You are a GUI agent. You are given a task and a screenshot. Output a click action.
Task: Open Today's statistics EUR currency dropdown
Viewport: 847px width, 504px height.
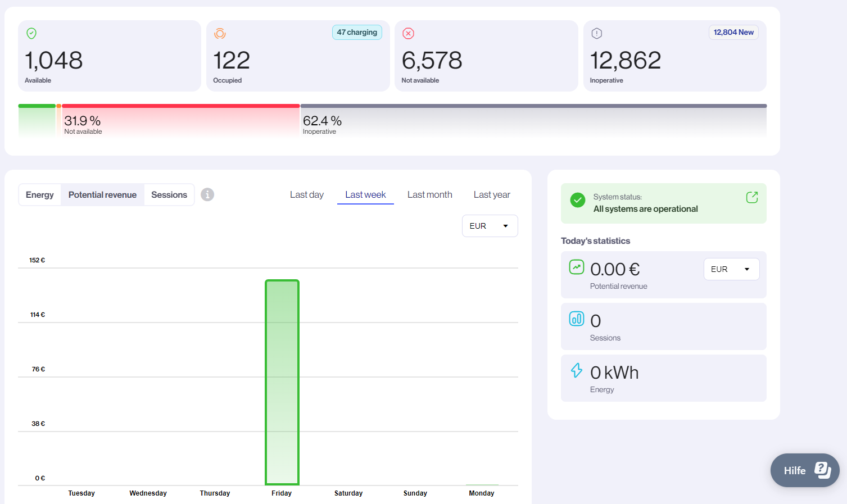[732, 269]
